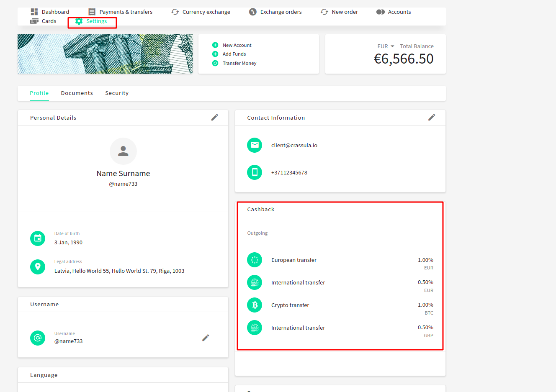Click the Add Funds link
Viewport: 556px width, 392px height.
[x=234, y=54]
